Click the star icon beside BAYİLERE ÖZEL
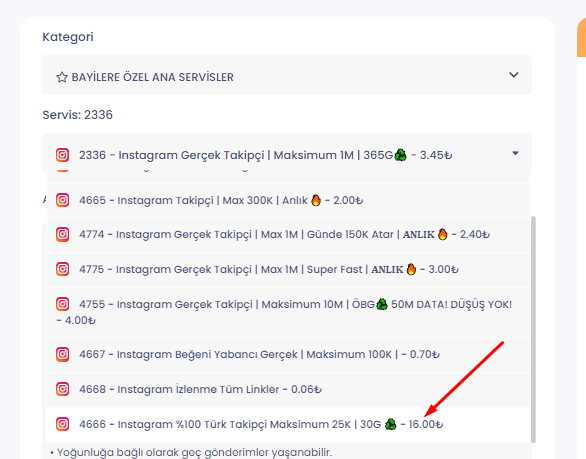The image size is (586, 459). [62, 77]
